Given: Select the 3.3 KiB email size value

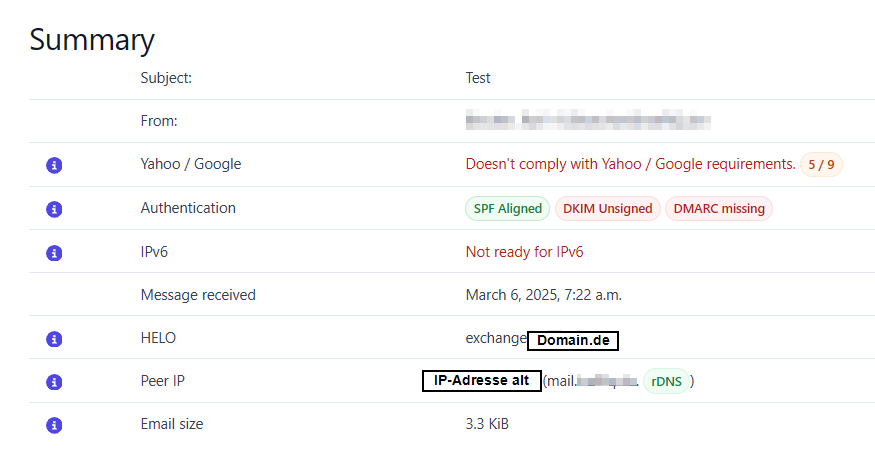Looking at the screenshot, I should point(487,424).
